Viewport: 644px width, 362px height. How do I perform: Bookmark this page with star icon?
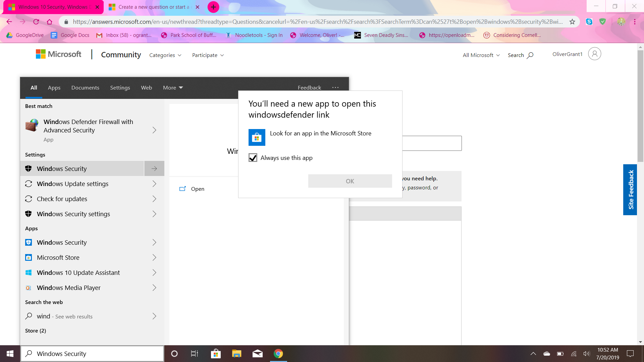(572, 22)
